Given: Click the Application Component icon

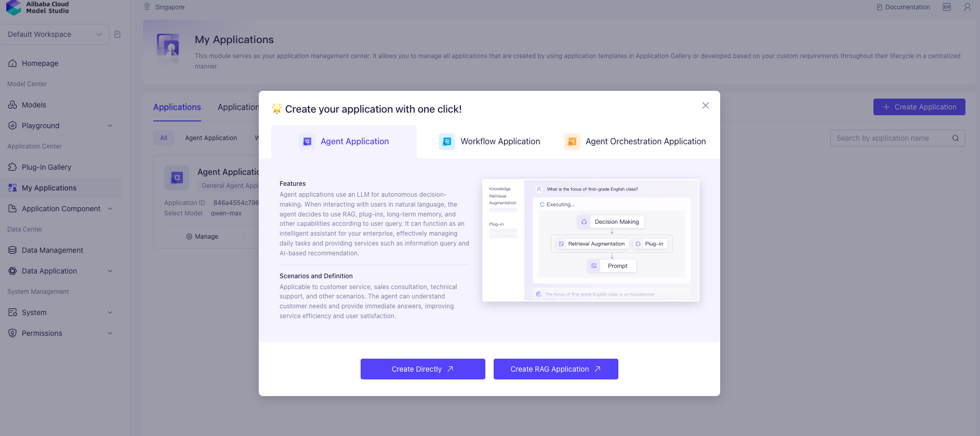Looking at the screenshot, I should click(x=12, y=209).
